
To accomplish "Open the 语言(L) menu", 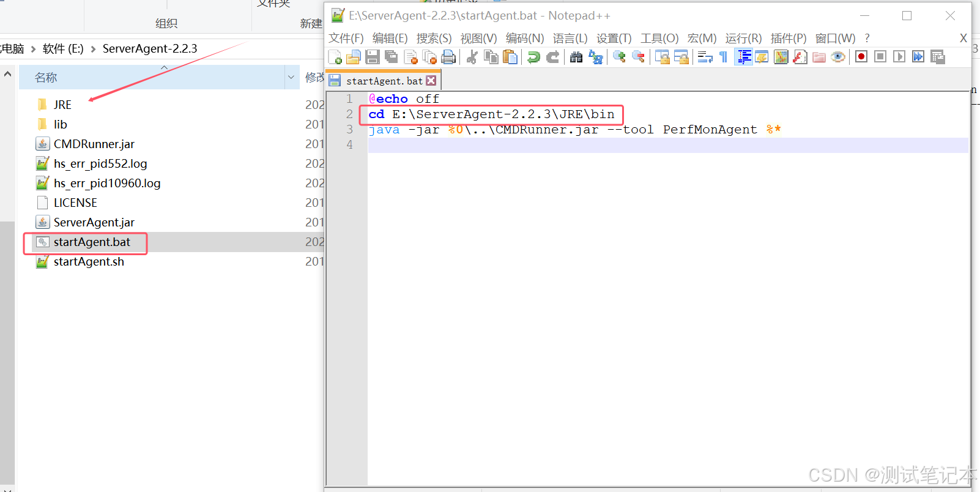I will [x=570, y=38].
